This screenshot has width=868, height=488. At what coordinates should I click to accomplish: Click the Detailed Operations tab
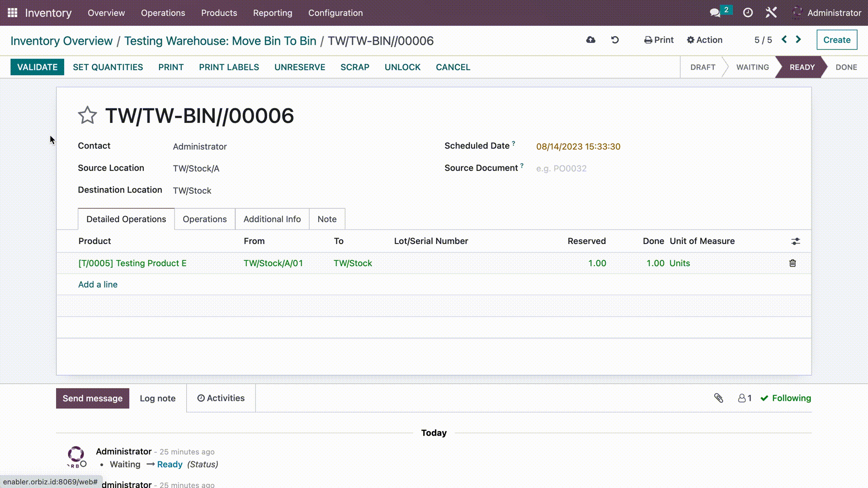[x=126, y=219]
